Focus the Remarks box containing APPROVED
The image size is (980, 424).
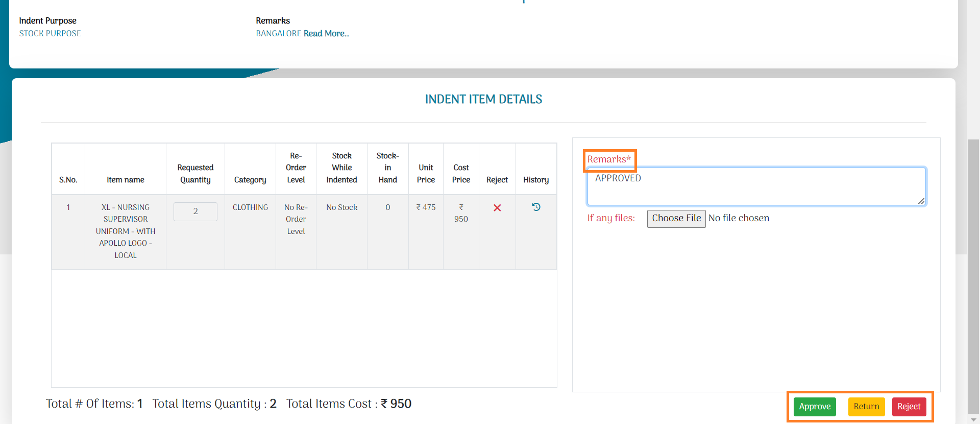755,186
